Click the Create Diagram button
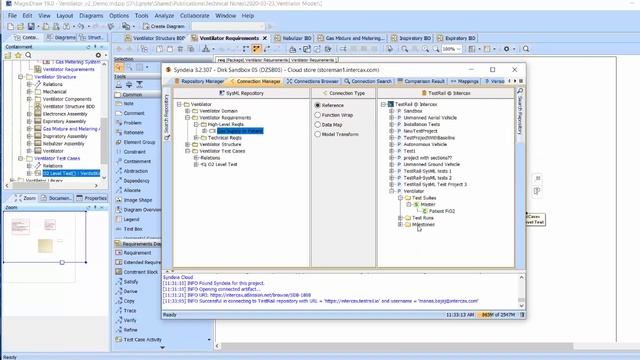The image size is (640, 360). (x=163, y=26)
